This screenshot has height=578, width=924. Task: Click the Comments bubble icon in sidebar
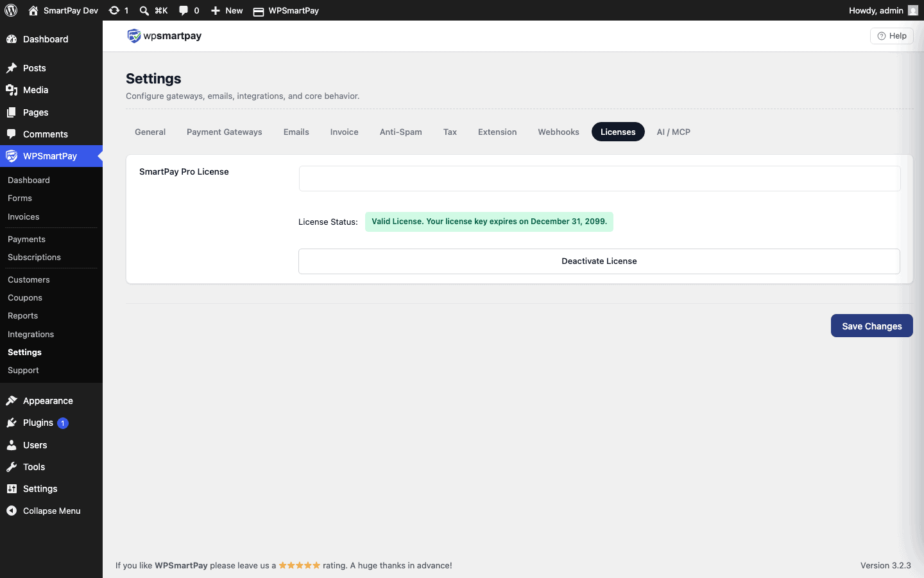pyautogui.click(x=12, y=134)
